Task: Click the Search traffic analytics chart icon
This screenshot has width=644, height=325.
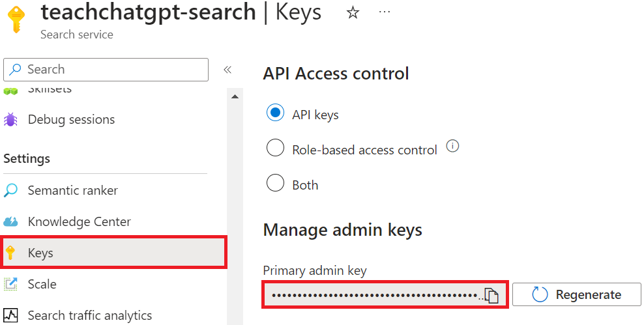Action: point(11,316)
